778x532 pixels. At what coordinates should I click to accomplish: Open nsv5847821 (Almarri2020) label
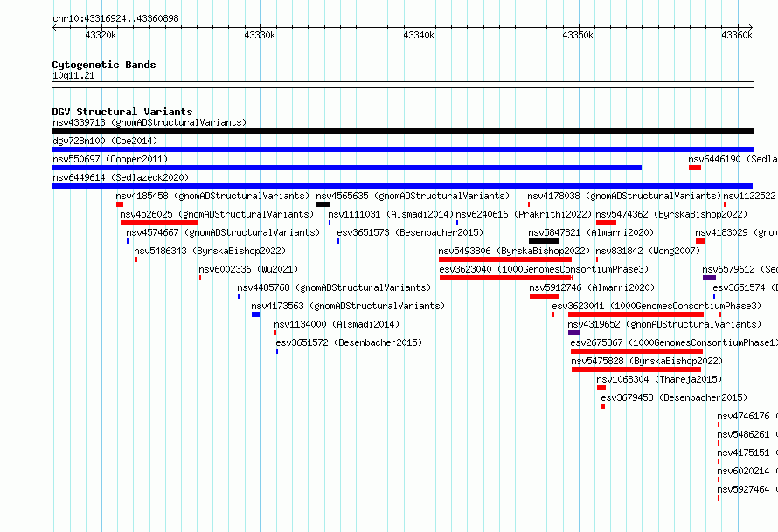coord(591,232)
